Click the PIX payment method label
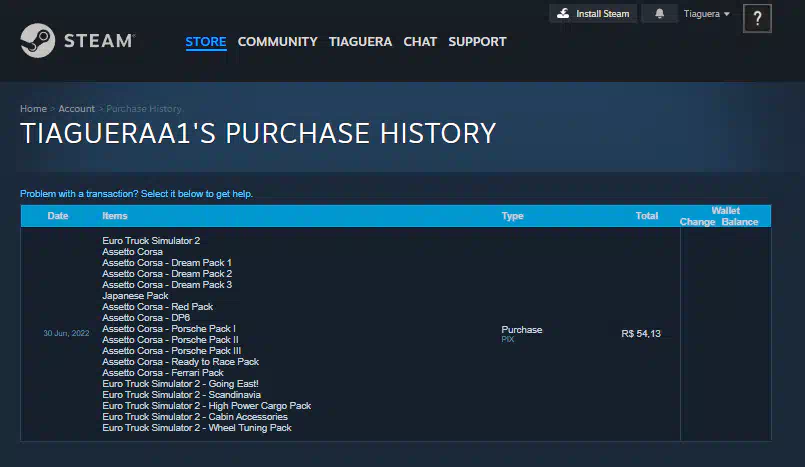Screen dimensions: 805x467 click(x=508, y=340)
